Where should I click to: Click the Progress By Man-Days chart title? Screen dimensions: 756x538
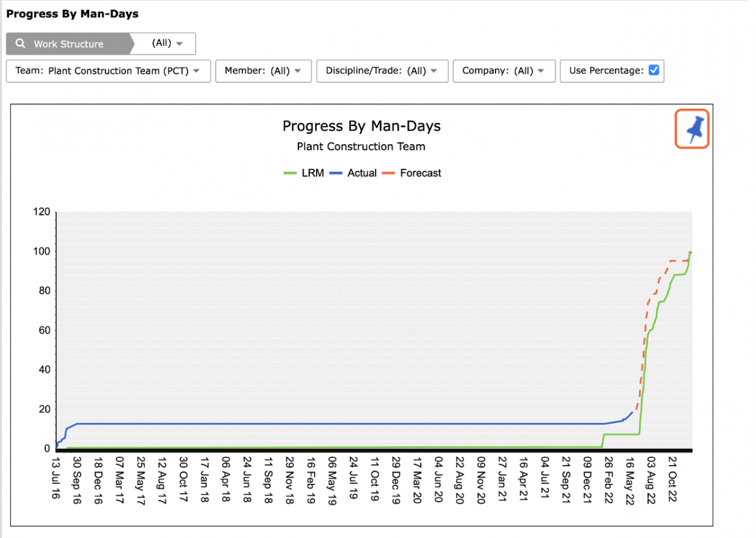(362, 126)
